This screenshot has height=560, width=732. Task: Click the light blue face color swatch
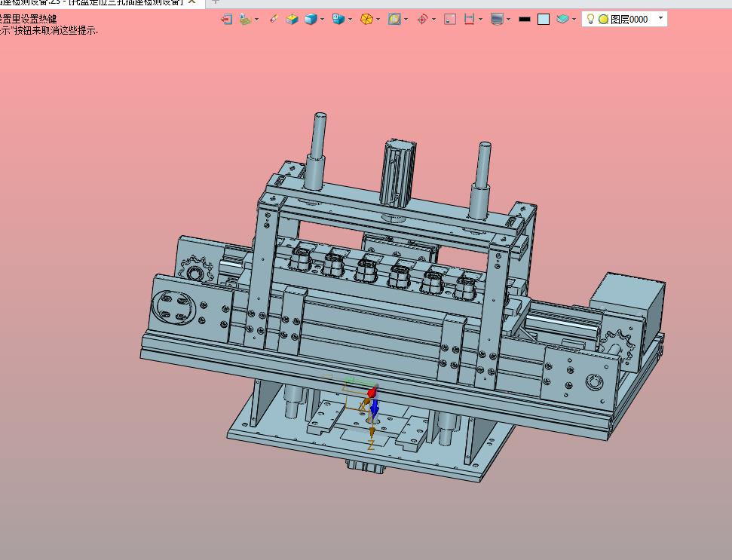tap(544, 19)
